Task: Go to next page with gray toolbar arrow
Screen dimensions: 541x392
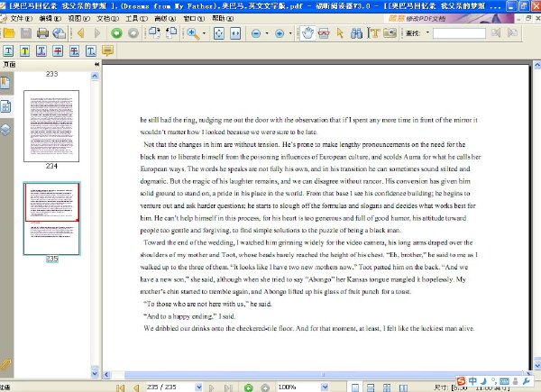Action: [x=97, y=33]
